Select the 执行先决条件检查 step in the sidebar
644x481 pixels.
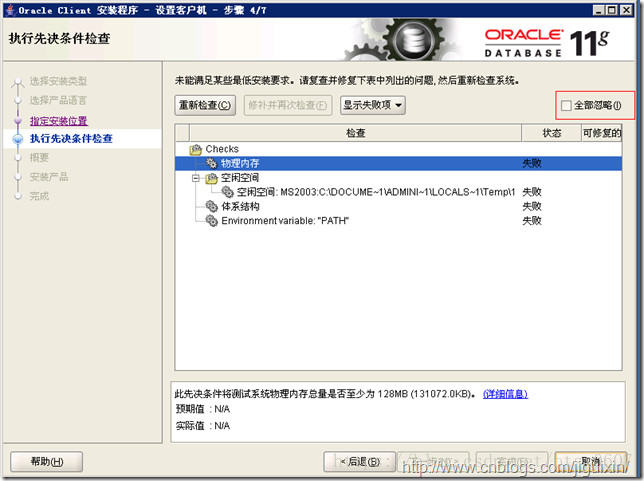pos(71,138)
